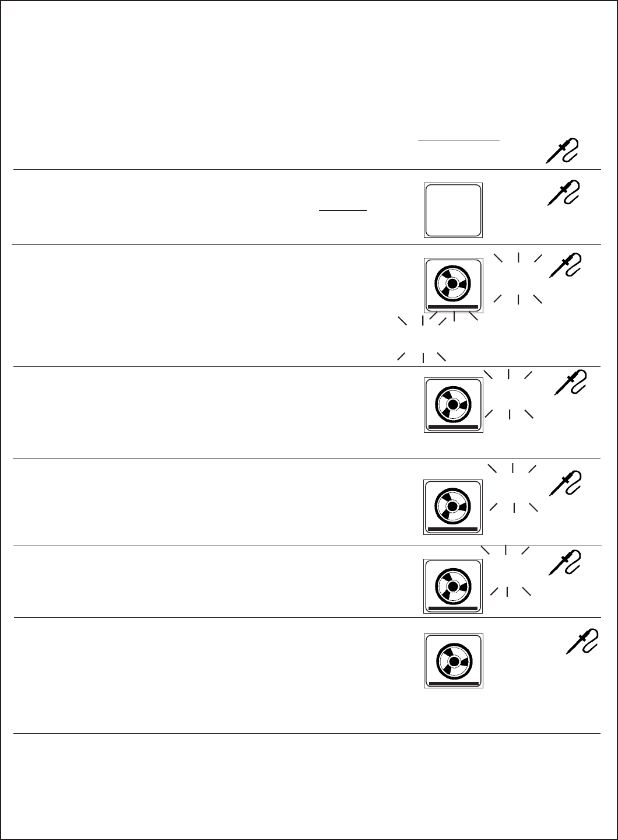The image size is (618, 840).
Task: Click the third fan oven icon
Action: [x=453, y=508]
